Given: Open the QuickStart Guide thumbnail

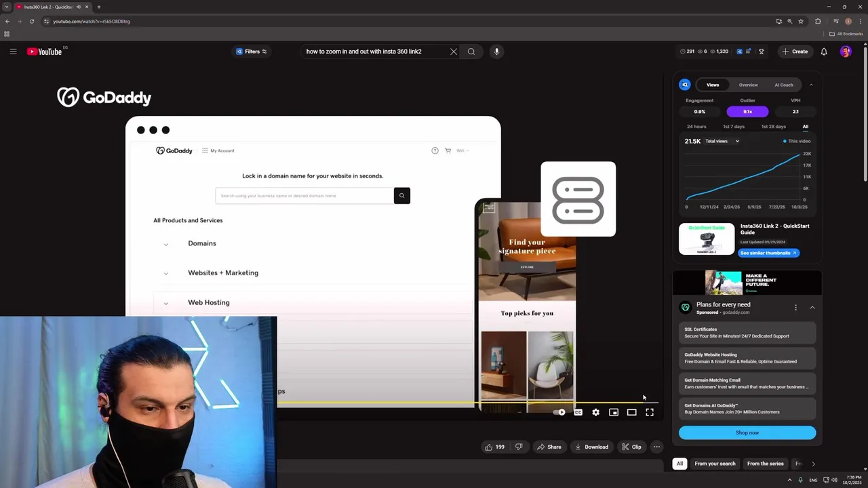Looking at the screenshot, I should pyautogui.click(x=707, y=239).
